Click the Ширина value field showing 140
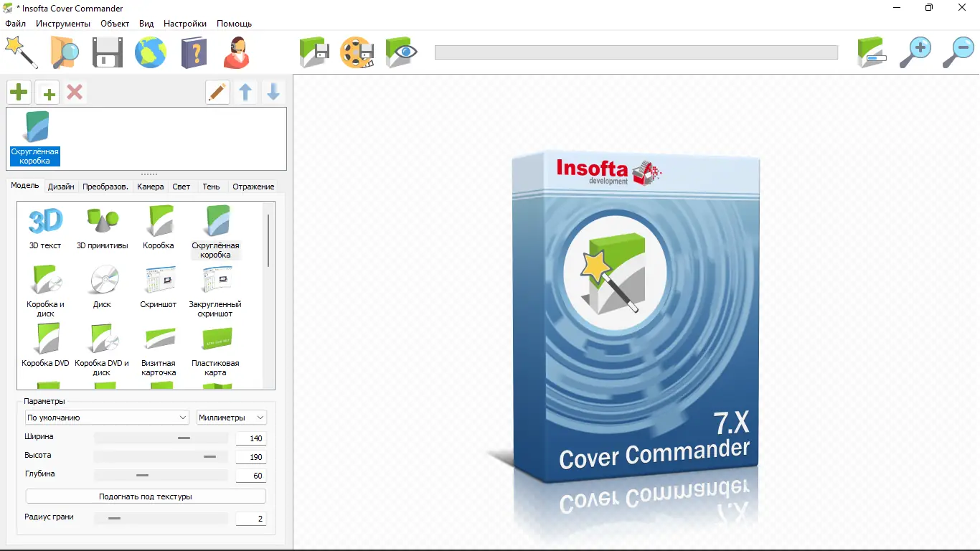 pyautogui.click(x=250, y=438)
